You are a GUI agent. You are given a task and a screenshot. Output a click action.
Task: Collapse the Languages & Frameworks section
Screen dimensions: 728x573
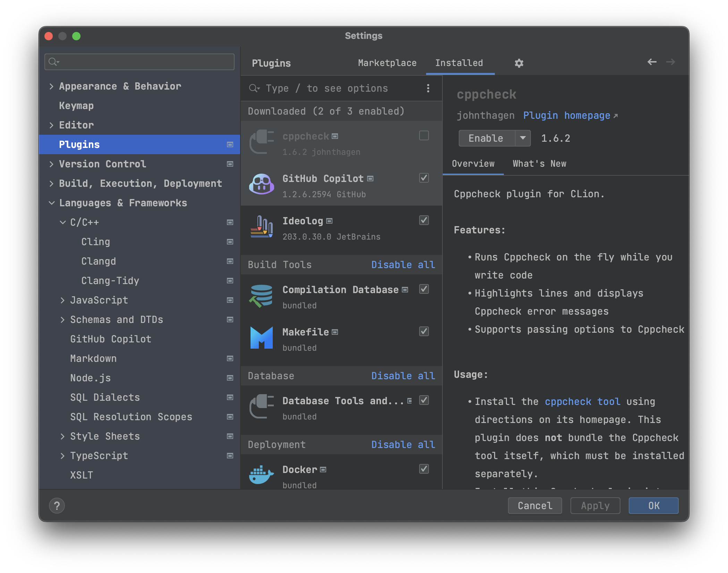point(51,203)
